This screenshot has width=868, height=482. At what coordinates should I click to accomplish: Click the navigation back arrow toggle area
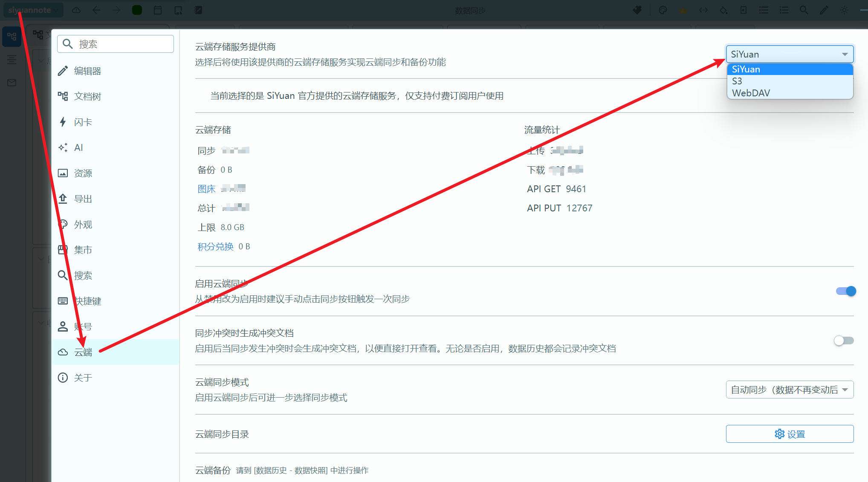(x=96, y=10)
